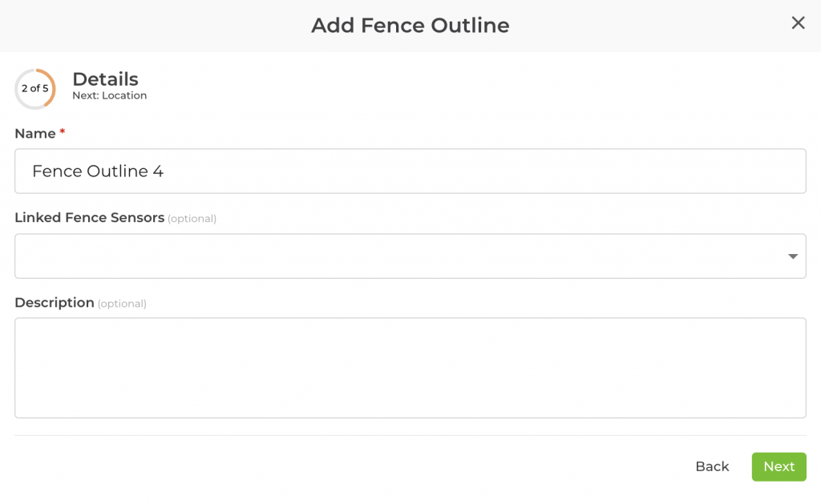Screen dimensions: 821x504
Task: Click the Description field label
Action: [55, 303]
